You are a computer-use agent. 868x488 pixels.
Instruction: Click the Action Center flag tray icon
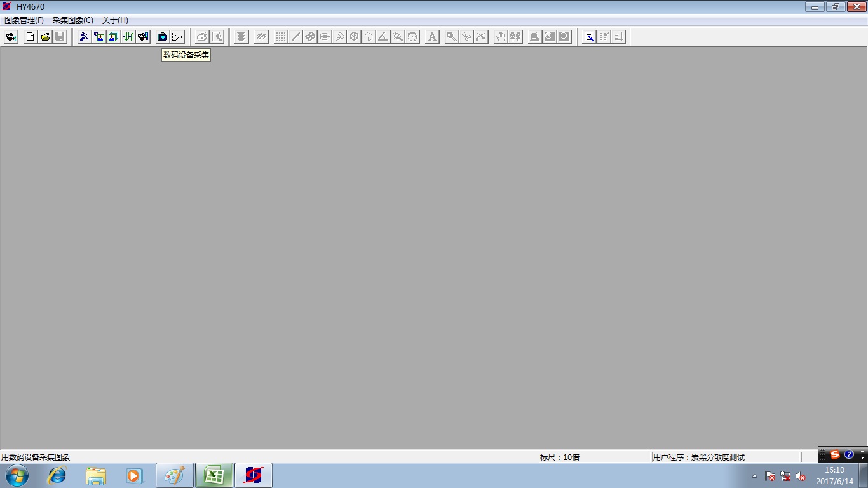770,476
